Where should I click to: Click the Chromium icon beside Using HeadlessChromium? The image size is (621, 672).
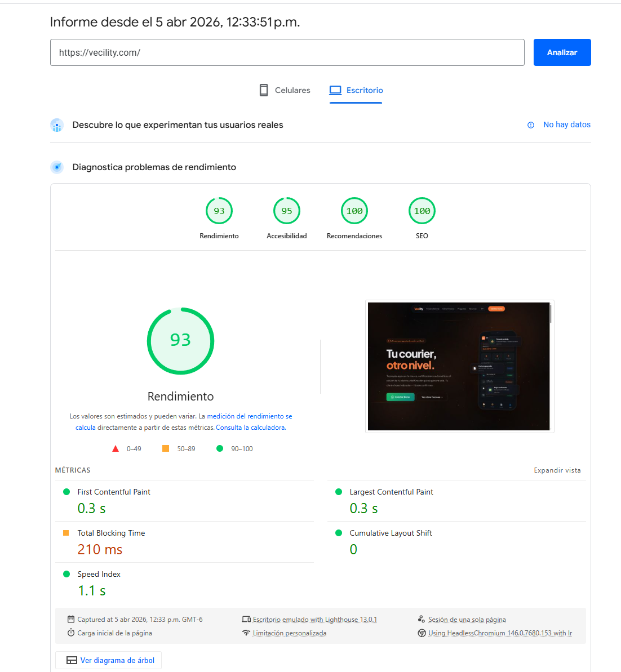tap(422, 633)
